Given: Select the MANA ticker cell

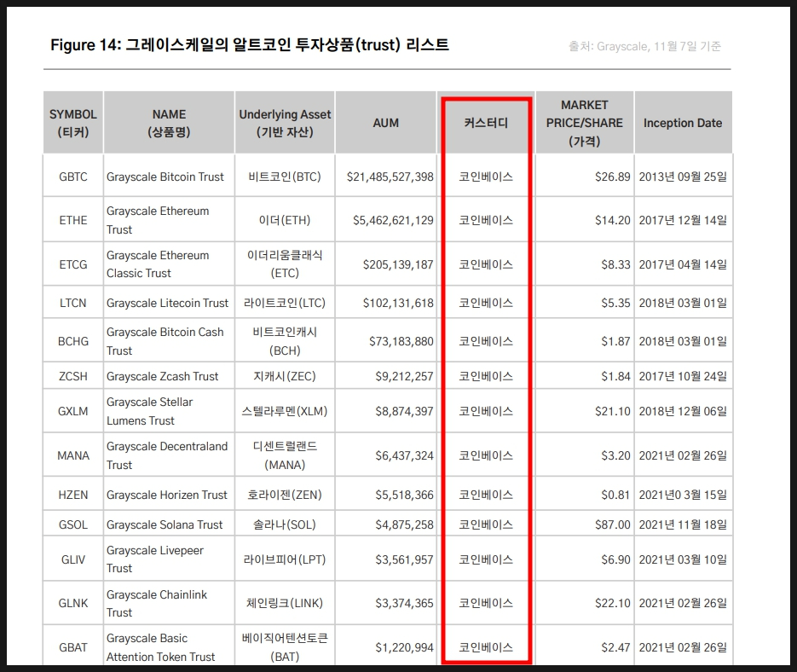Looking at the screenshot, I should tap(73, 455).
